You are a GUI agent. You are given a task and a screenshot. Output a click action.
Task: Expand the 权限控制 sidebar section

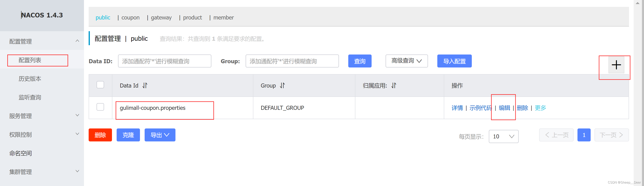coord(77,134)
